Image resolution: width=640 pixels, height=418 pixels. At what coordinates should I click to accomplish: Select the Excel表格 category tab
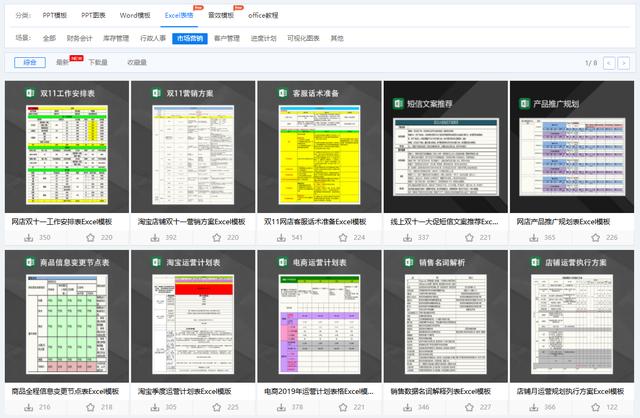tap(179, 15)
